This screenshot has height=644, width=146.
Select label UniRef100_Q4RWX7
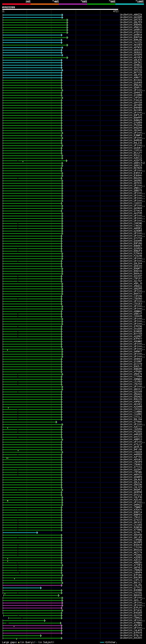point(131,352)
